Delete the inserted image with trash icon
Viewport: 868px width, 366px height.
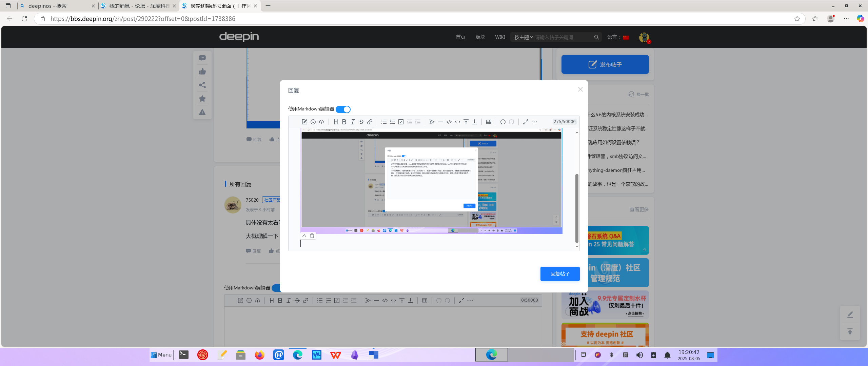(312, 236)
